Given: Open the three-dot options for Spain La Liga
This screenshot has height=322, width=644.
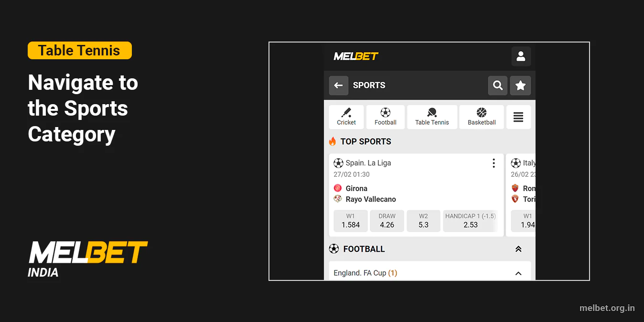Looking at the screenshot, I should pyautogui.click(x=494, y=163).
